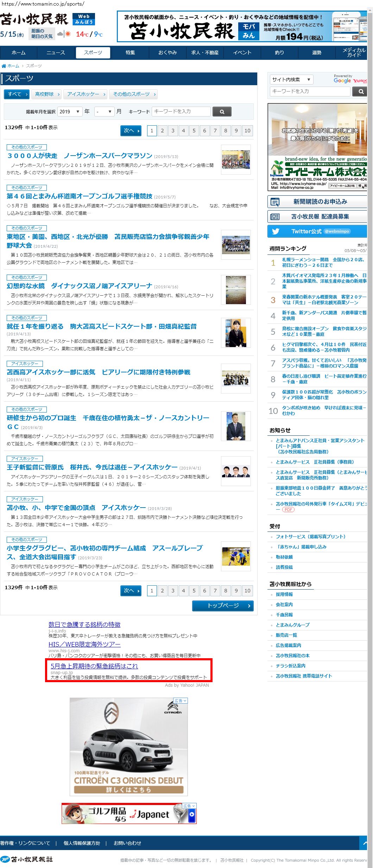This screenshot has width=373, height=868.
Task: Click the 著作権・リンクについて footer link
Action: click(x=25, y=843)
